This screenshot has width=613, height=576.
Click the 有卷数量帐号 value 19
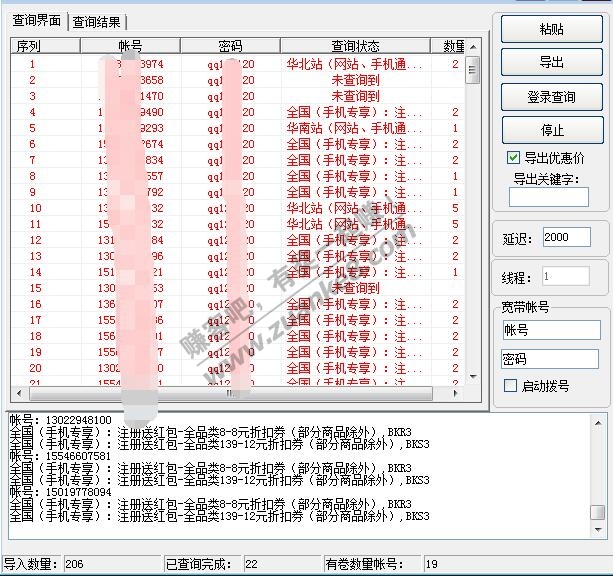[x=432, y=563]
